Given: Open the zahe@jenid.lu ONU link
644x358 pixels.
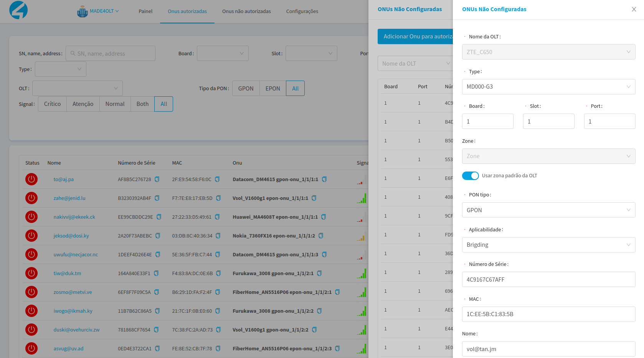Looking at the screenshot, I should (69, 198).
